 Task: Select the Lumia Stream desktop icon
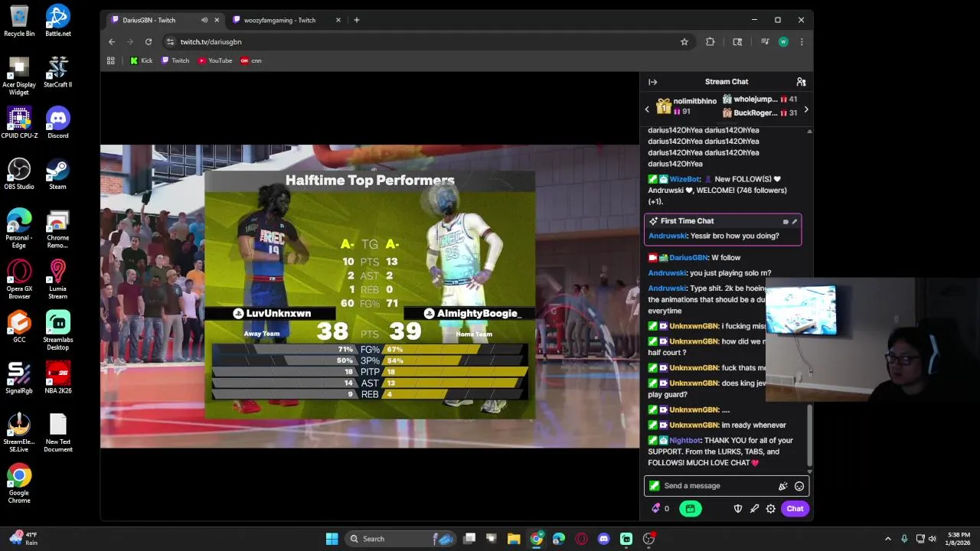57,279
